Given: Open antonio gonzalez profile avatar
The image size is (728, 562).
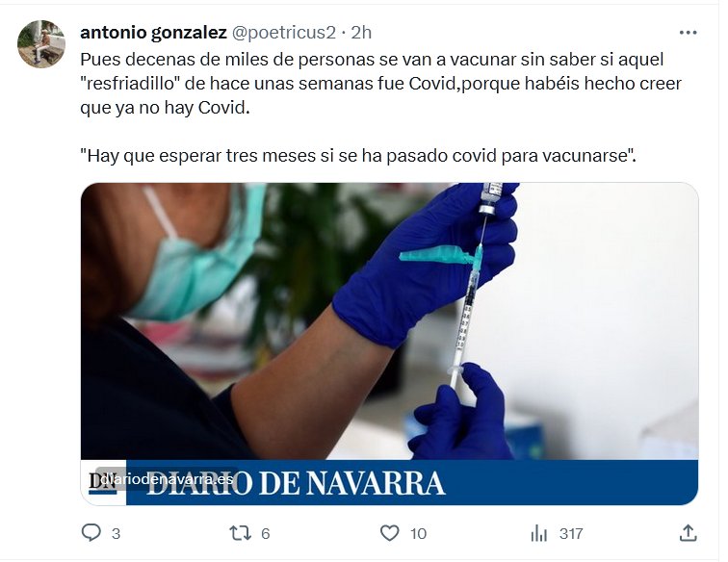Looking at the screenshot, I should (41, 44).
